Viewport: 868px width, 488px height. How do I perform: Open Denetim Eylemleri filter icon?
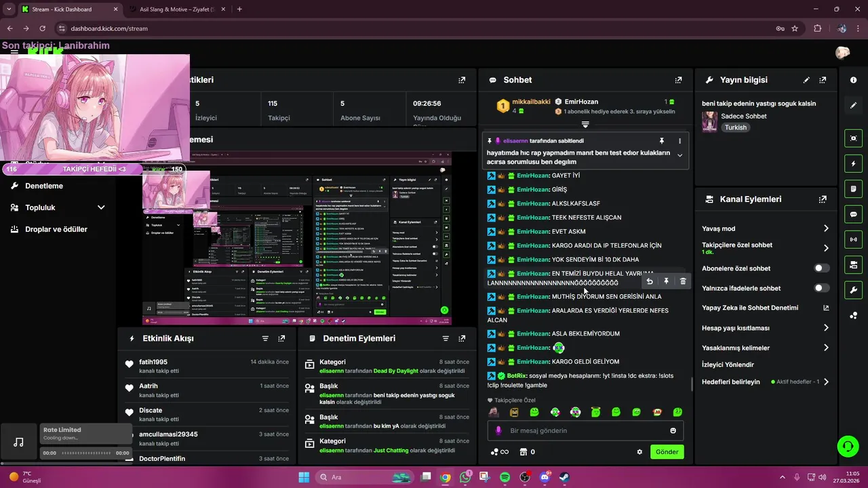446,338
